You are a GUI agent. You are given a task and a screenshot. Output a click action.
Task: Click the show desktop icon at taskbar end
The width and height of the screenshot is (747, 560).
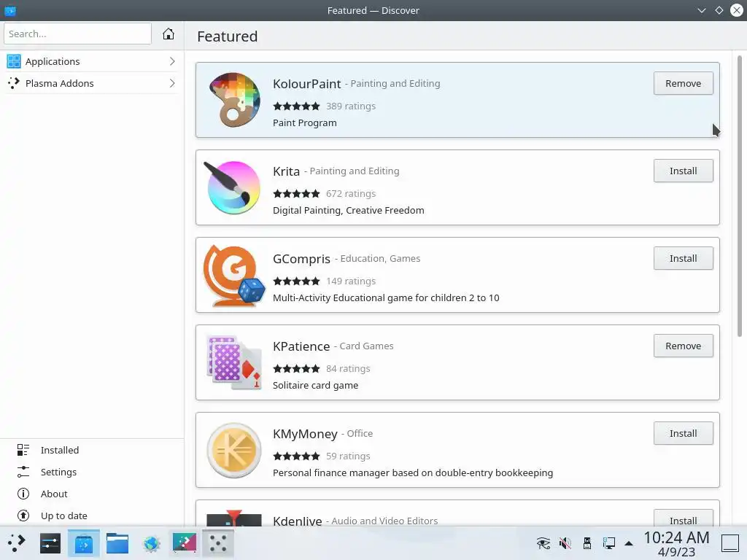point(729,542)
